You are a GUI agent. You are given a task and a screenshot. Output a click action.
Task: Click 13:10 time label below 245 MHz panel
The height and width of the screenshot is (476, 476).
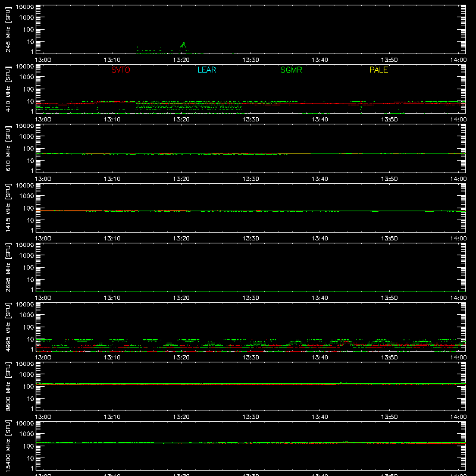coord(112,60)
